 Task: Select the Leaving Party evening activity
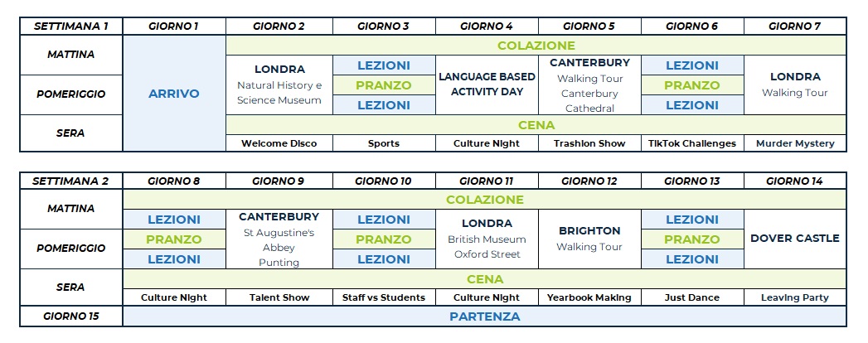[x=795, y=297]
